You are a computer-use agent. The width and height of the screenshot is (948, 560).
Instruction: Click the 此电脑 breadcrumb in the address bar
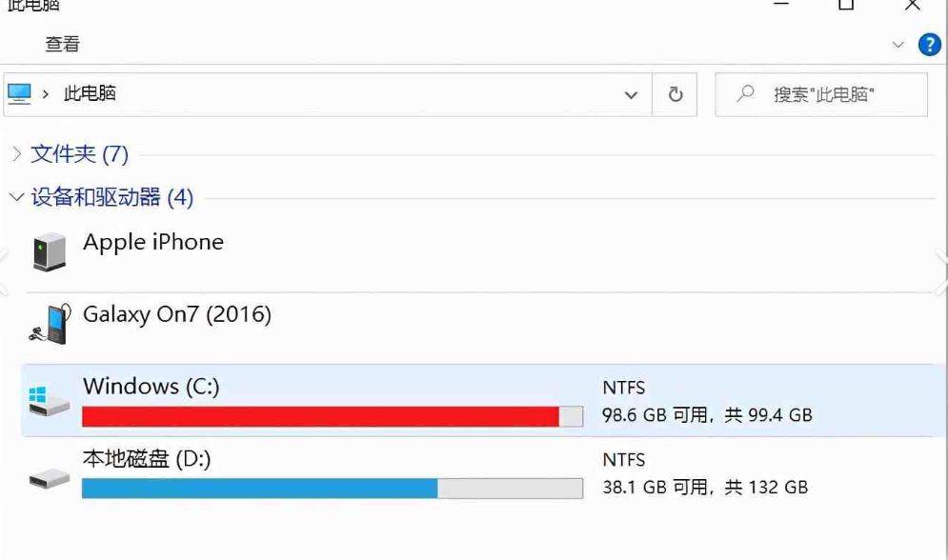point(90,94)
